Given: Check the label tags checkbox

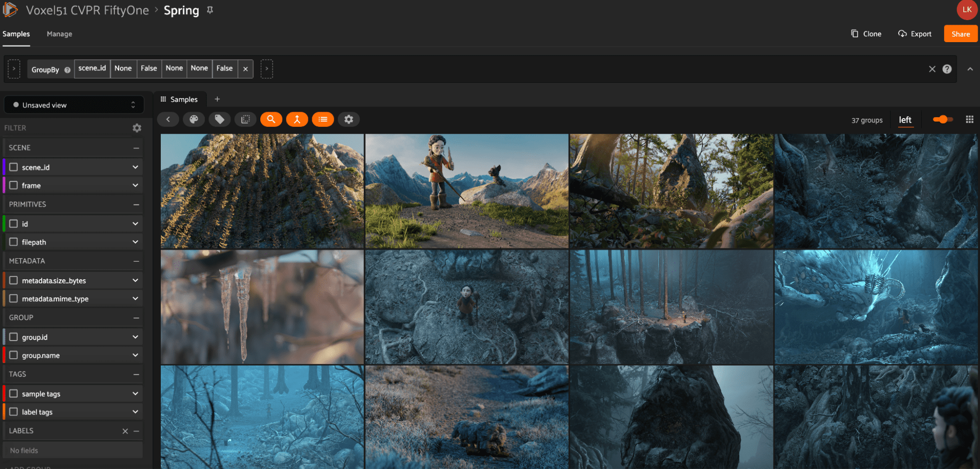Looking at the screenshot, I should (x=14, y=412).
